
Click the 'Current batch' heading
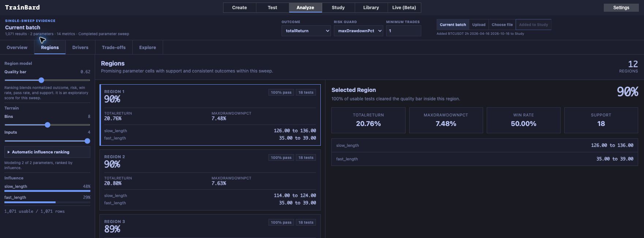point(23,27)
